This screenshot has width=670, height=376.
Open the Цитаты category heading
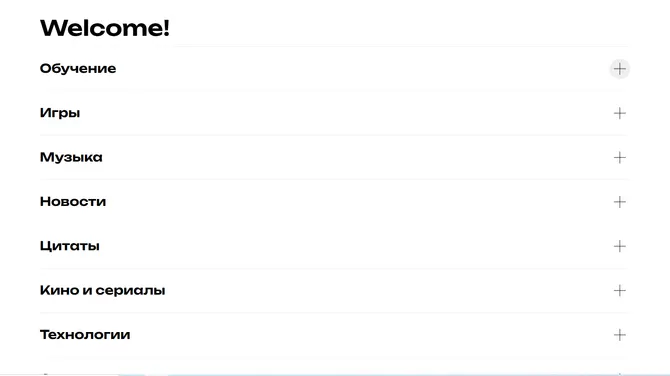tap(70, 246)
